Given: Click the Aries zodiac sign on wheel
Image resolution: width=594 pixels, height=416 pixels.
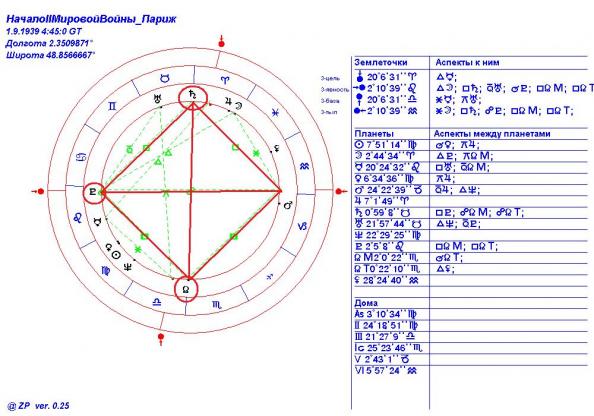Looking at the screenshot, I should (225, 80).
